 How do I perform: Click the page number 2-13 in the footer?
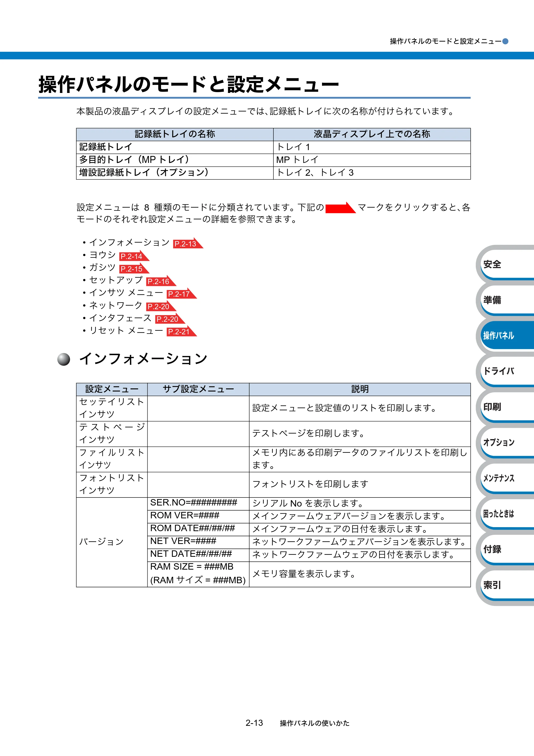pos(254,723)
